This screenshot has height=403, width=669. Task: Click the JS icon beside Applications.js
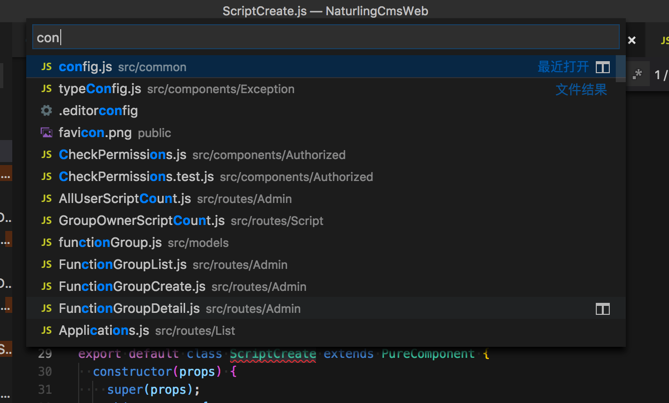[x=47, y=331]
